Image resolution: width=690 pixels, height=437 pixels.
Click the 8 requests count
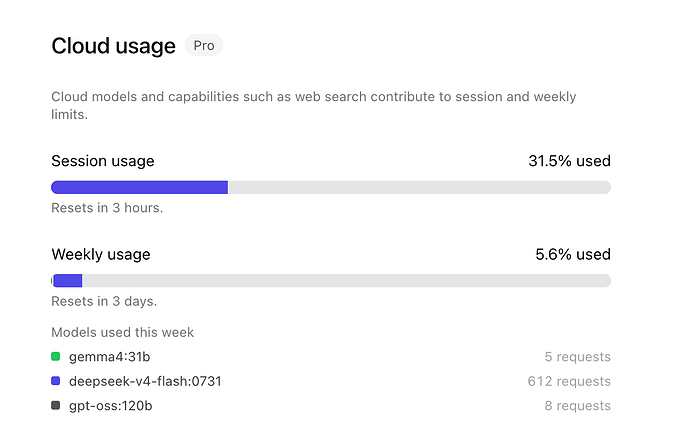(577, 406)
